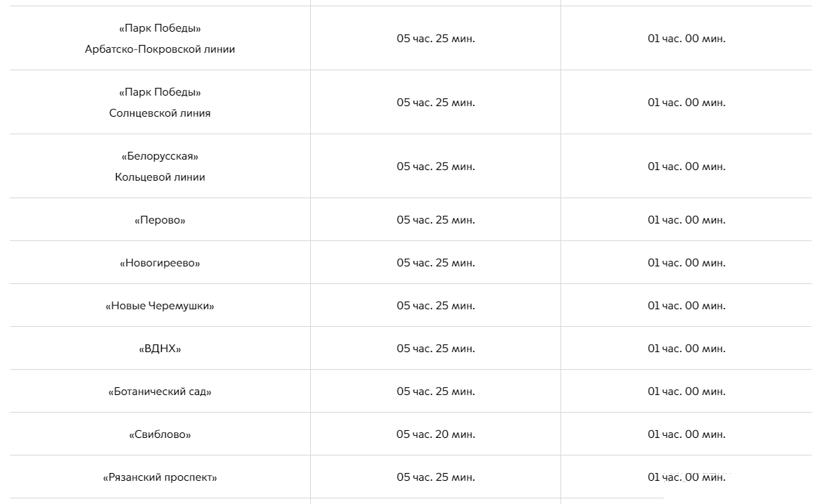Select the 01 час. 00 мин. time for «Новые Черемушки»

[686, 306]
